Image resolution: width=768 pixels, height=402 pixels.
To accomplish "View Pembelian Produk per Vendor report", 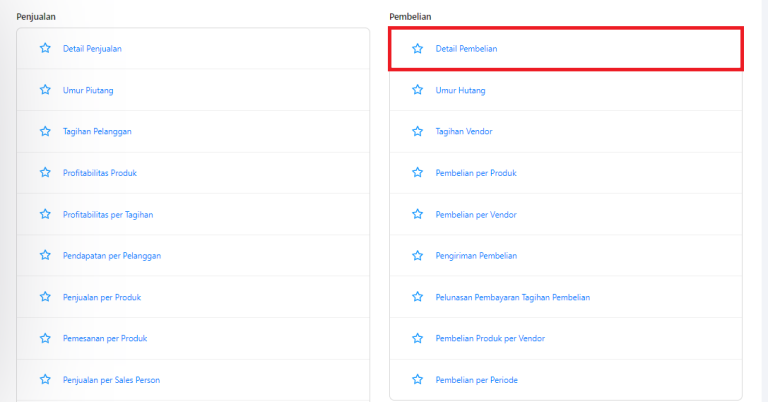I will coord(490,338).
